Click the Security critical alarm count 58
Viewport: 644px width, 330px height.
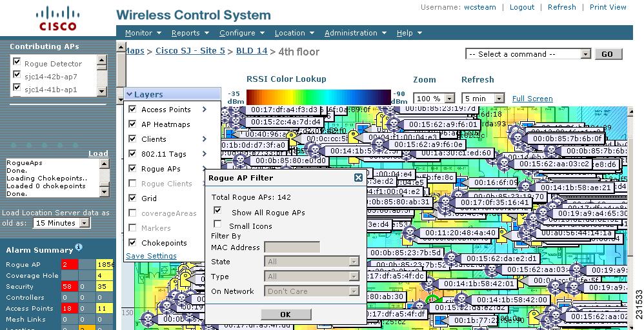pos(69,286)
